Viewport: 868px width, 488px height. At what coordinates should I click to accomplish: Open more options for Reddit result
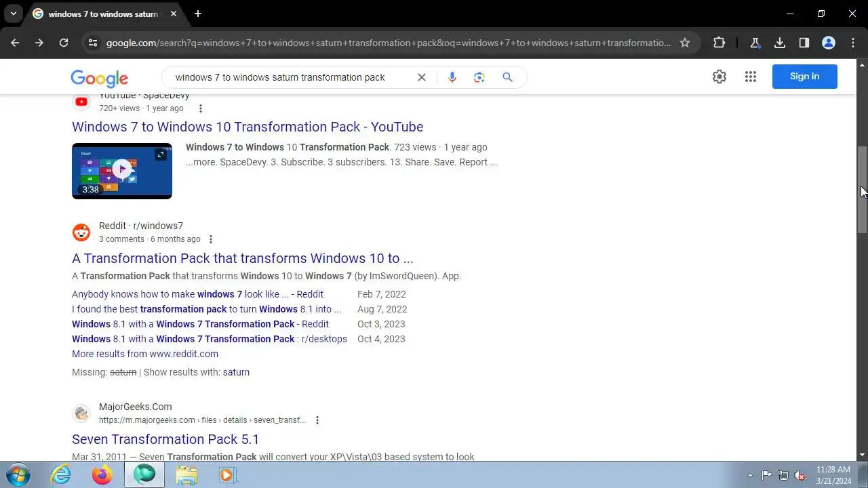[211, 239]
